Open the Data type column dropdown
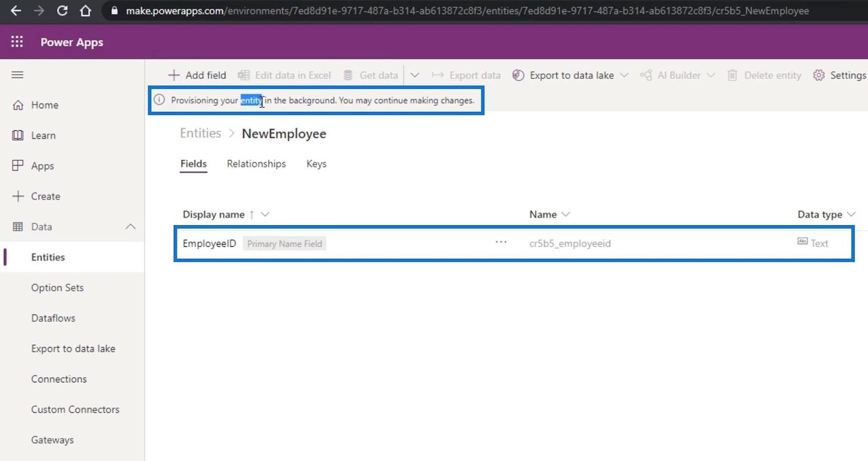This screenshot has height=461, width=868. coord(851,214)
